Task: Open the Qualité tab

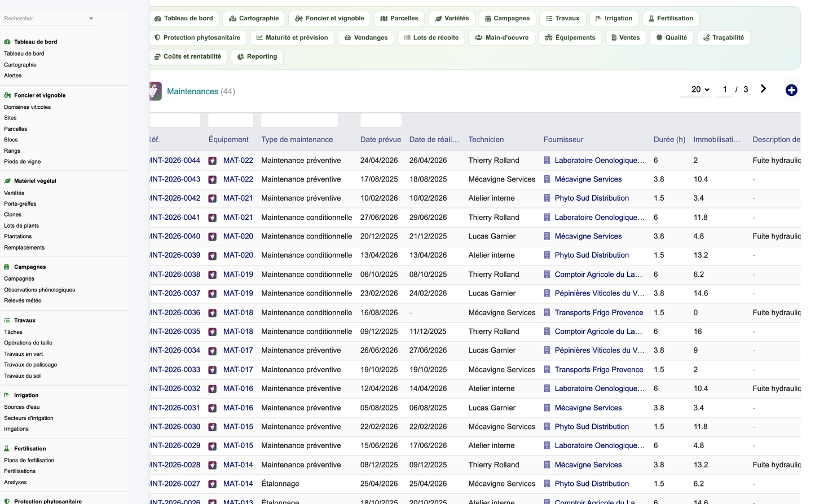Action: (x=671, y=38)
